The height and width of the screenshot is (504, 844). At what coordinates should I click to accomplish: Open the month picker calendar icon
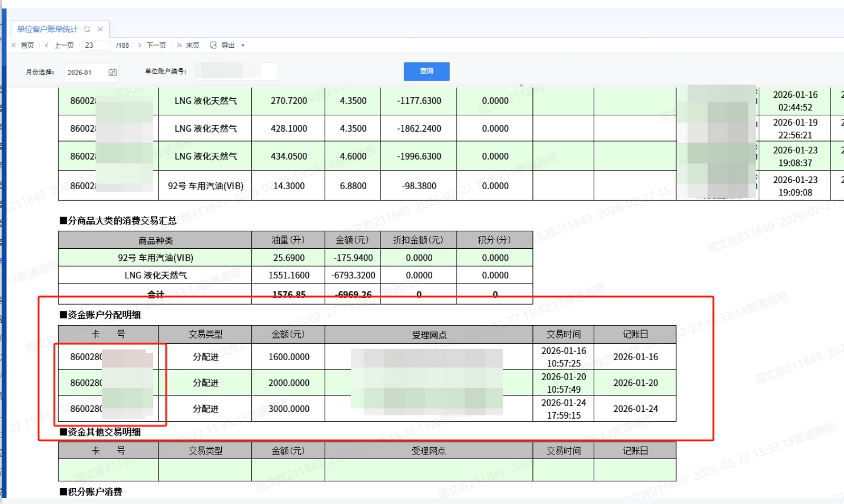[x=112, y=72]
